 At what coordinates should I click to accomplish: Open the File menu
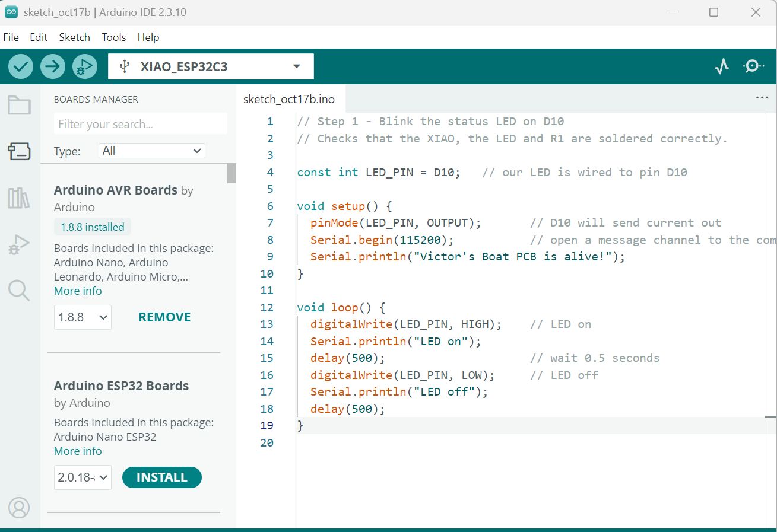click(x=11, y=37)
